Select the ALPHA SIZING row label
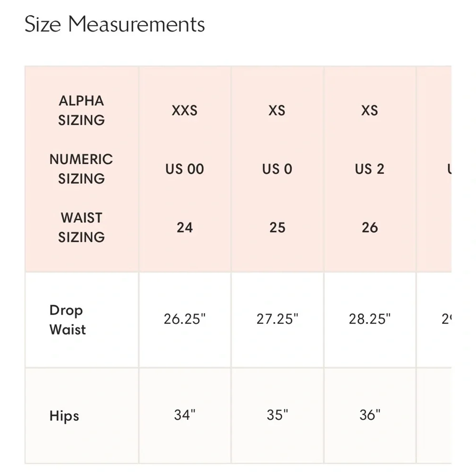476x476 pixels. (x=81, y=110)
